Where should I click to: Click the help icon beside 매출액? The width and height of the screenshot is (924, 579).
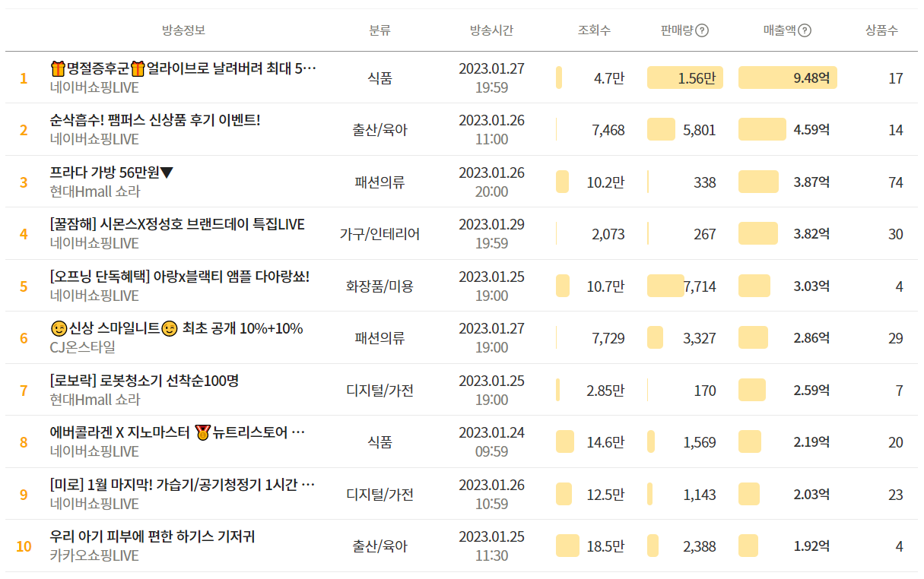click(805, 30)
